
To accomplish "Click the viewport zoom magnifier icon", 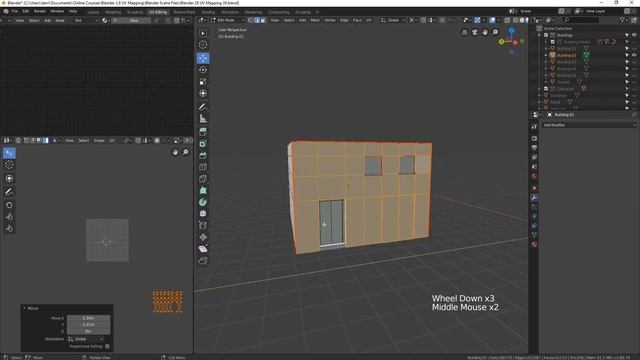I will [x=495, y=32].
